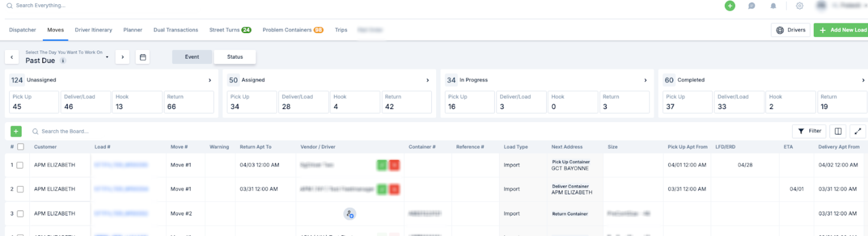Image resolution: width=868 pixels, height=236 pixels.
Task: Click the green plus icon in top bar
Action: (730, 6)
